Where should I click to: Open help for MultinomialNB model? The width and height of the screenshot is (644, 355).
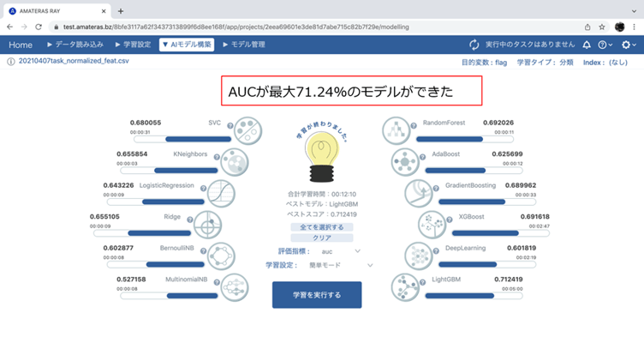point(217,282)
